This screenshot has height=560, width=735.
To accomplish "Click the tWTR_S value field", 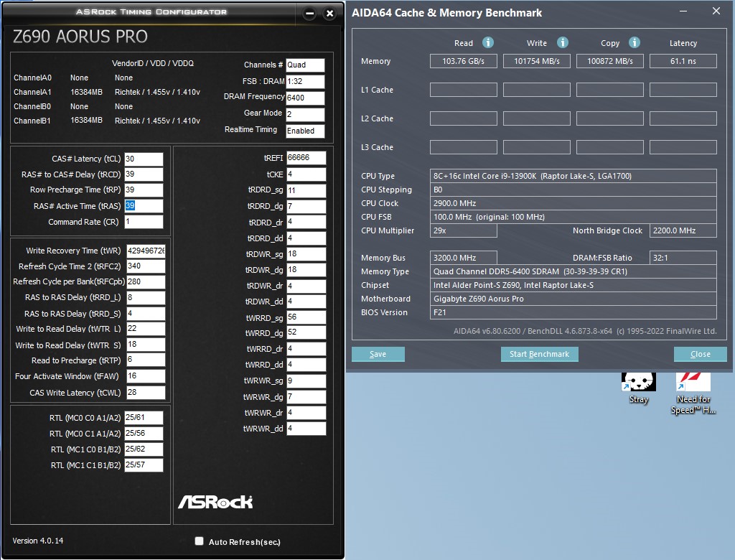I will (146, 345).
